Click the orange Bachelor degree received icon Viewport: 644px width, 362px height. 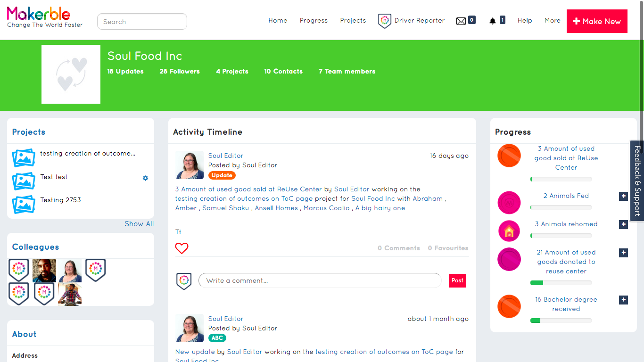coord(509,306)
